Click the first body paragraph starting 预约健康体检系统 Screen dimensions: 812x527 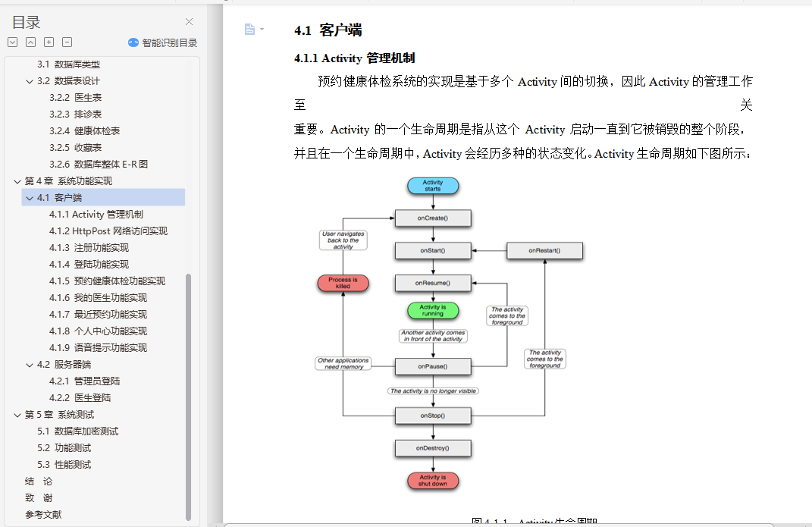pos(523,118)
